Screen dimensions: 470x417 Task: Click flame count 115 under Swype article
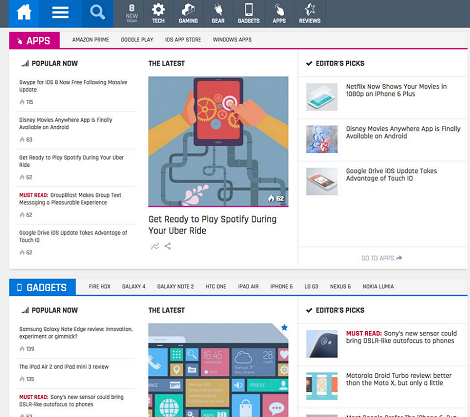point(26,102)
